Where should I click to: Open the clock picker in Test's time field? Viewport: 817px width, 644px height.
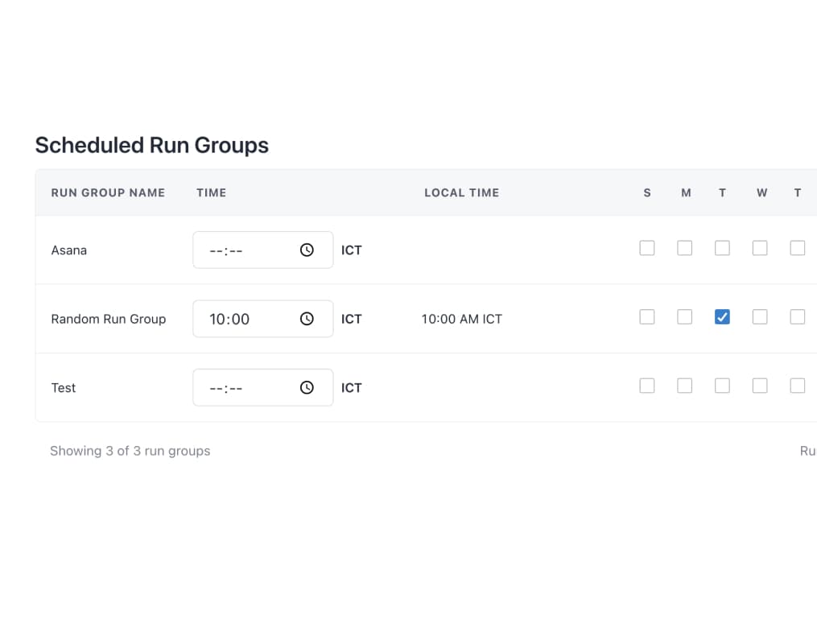click(x=307, y=388)
